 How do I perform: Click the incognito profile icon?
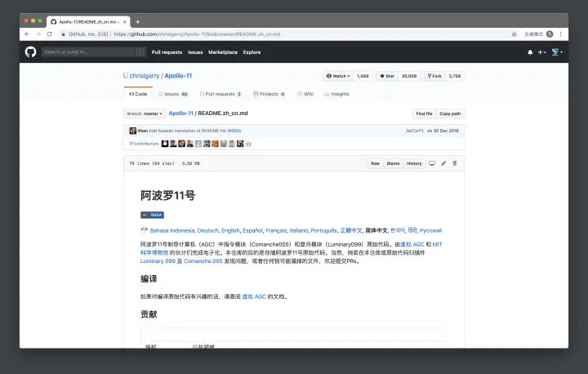[550, 34]
